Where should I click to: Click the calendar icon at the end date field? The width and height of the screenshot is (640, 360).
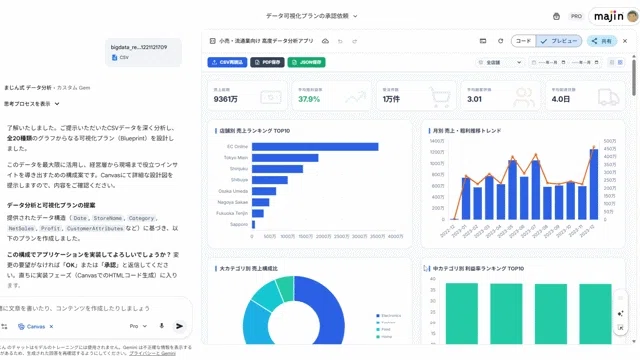[596, 62]
